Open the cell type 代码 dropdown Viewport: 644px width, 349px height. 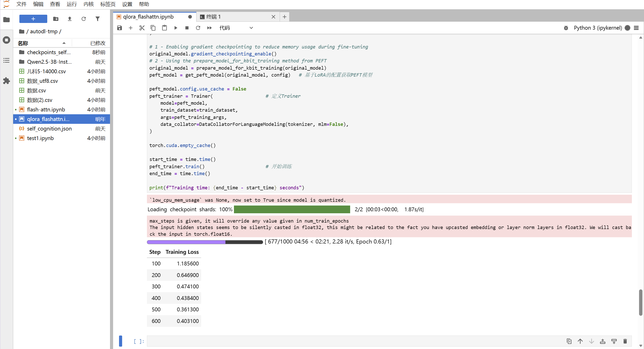(x=236, y=28)
